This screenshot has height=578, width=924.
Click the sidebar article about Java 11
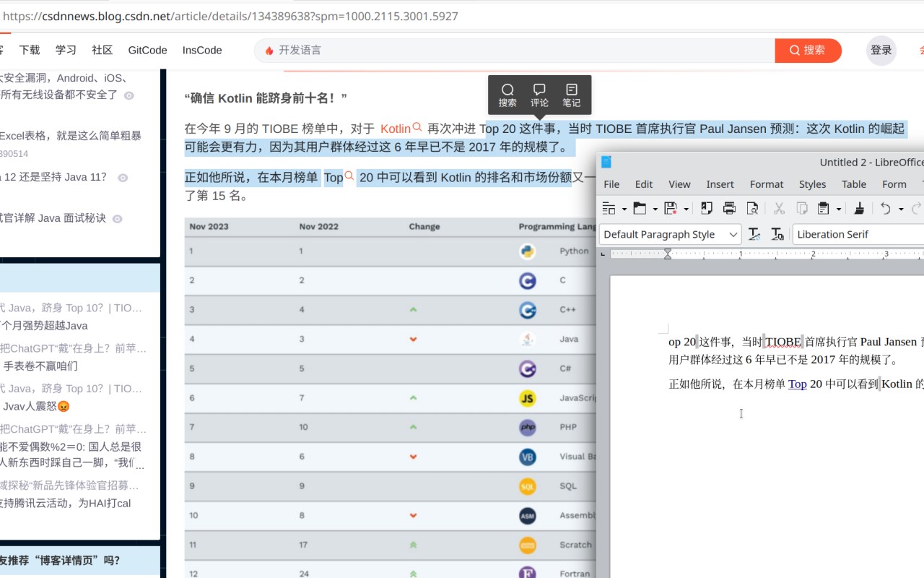point(53,177)
